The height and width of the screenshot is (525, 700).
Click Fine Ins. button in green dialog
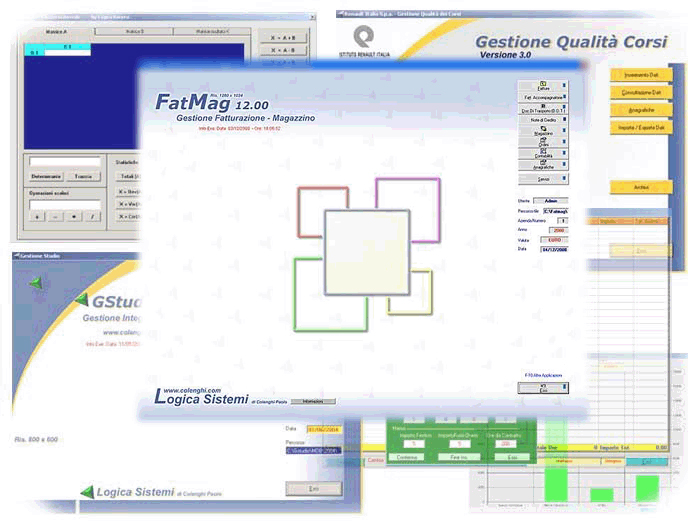[459, 457]
